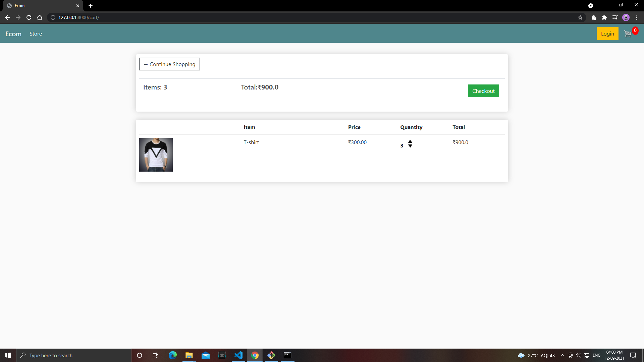644x362 pixels.
Task: Bookmark this page with the star icon
Action: click(580, 17)
